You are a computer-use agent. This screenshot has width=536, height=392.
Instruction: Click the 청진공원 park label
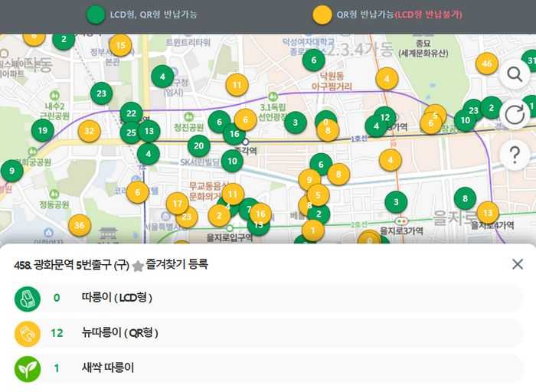click(x=188, y=128)
